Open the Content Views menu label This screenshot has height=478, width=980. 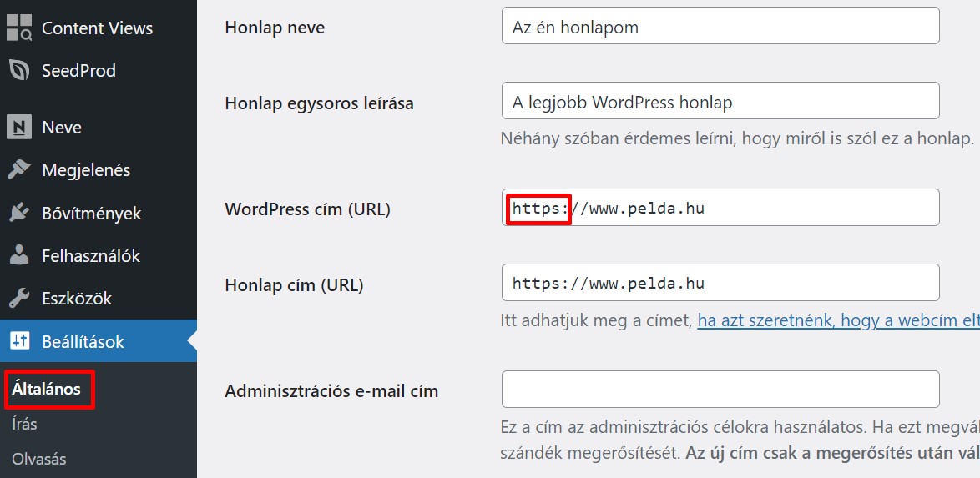coord(97,28)
